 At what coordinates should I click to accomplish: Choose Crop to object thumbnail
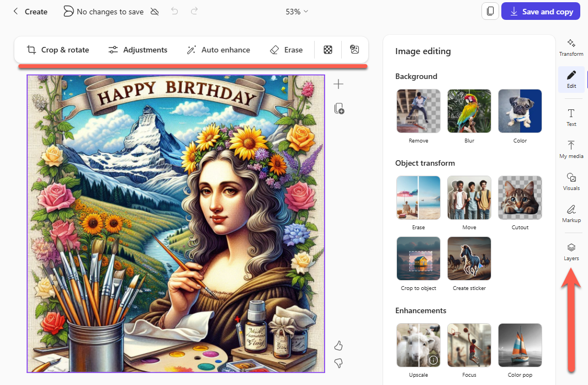pos(419,259)
